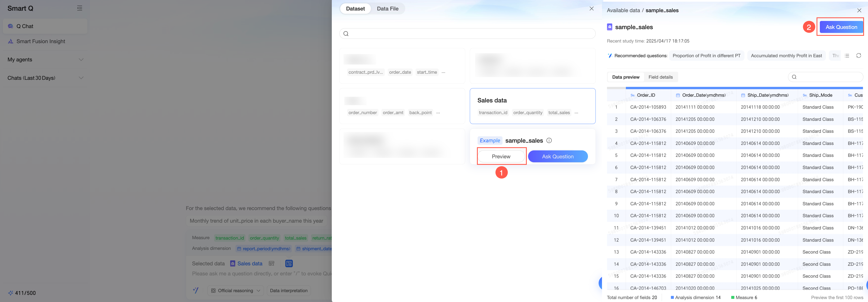Click the data preview table-search icon
Viewport: 868px width, 302px height.
click(x=272, y=264)
